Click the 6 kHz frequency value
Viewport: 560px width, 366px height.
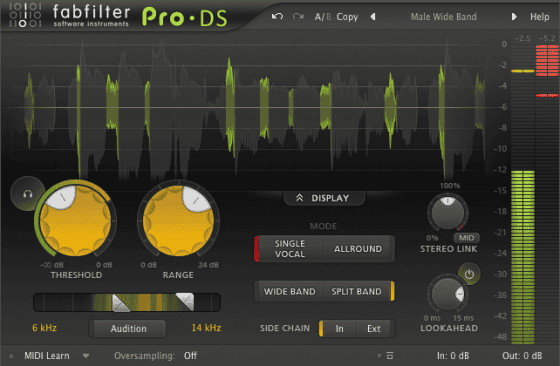coord(45,327)
